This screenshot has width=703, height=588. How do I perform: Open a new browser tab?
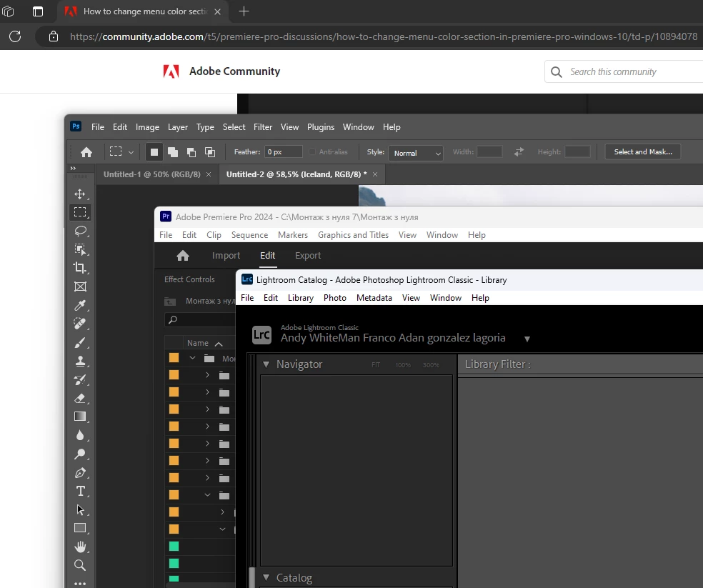pyautogui.click(x=244, y=11)
